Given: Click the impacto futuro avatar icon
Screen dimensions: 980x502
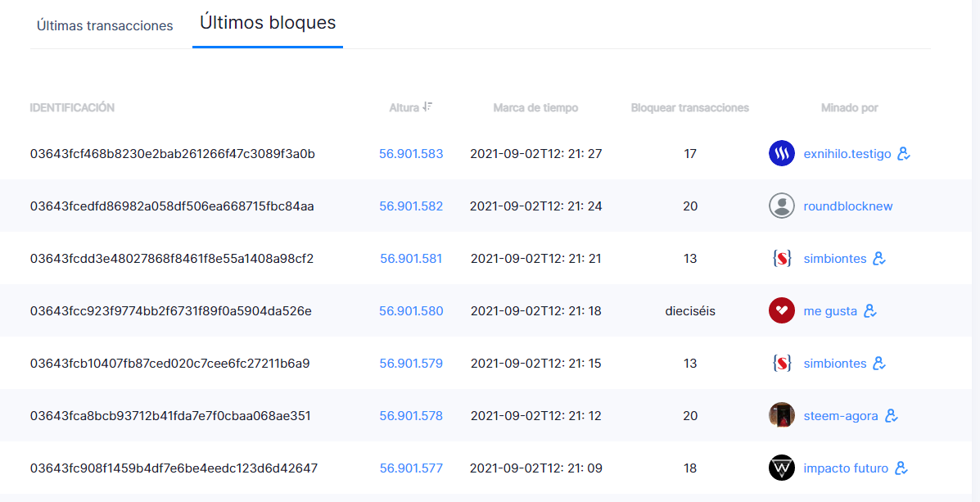Looking at the screenshot, I should 781,468.
